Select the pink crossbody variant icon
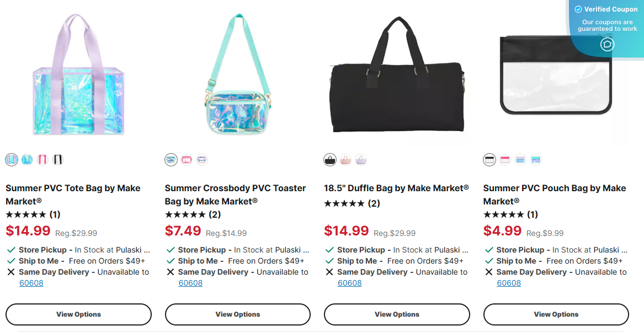 pyautogui.click(x=187, y=159)
